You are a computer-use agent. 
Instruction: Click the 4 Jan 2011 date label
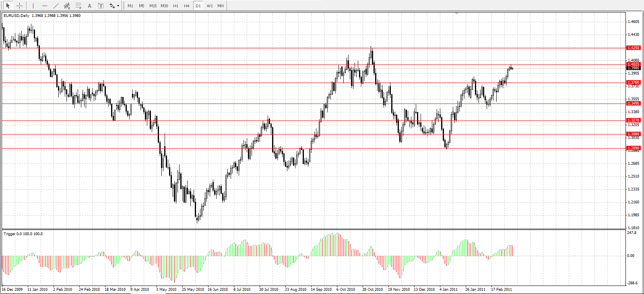[x=449, y=290]
